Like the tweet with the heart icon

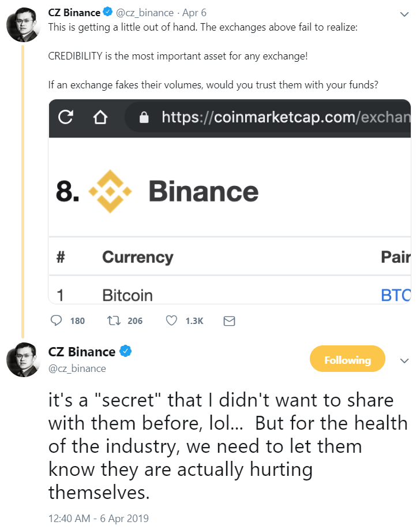pos(171,320)
